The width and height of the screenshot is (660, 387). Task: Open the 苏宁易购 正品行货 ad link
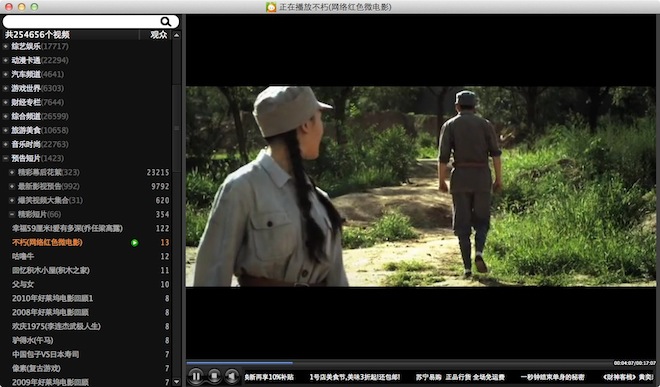pos(460,377)
